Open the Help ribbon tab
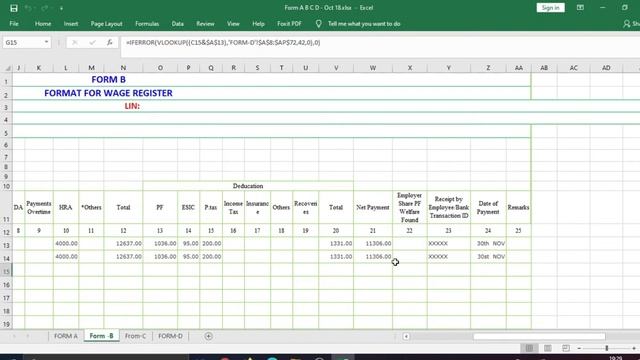 point(258,24)
